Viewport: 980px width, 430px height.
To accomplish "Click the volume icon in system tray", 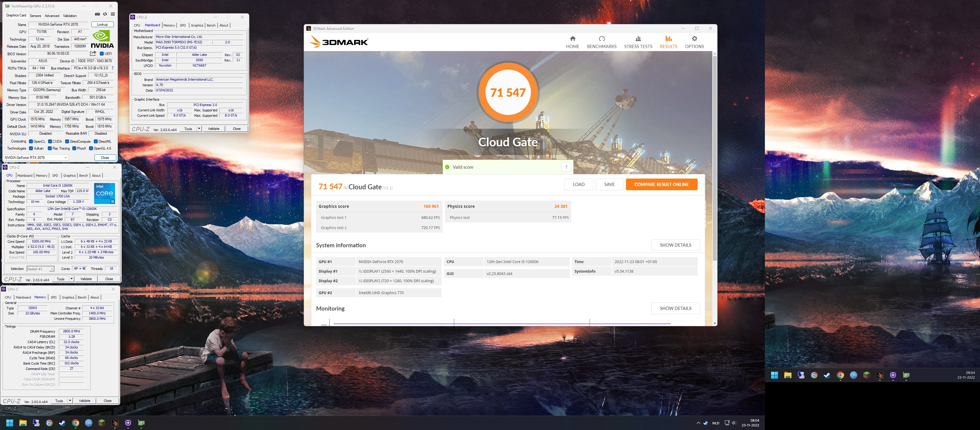I will 734,423.
